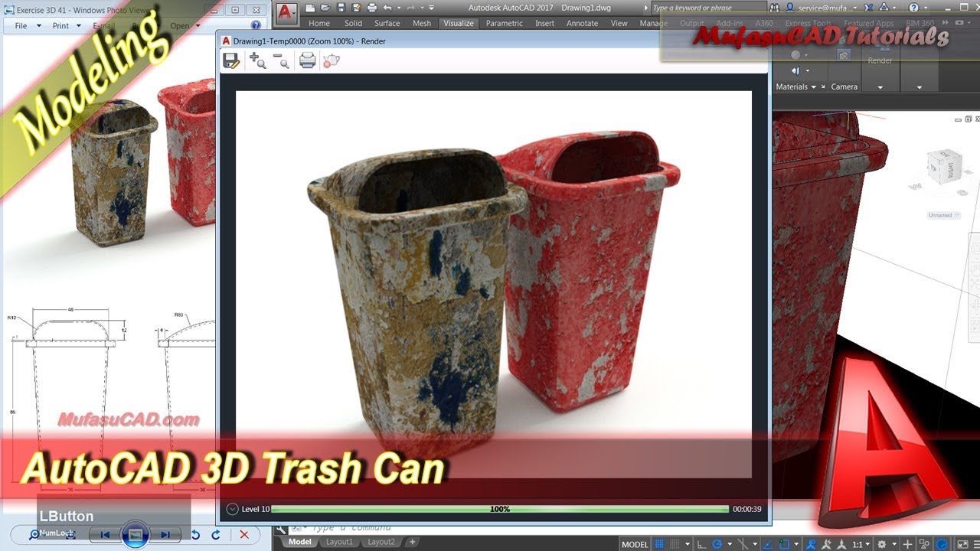This screenshot has height=551, width=980.
Task: Toggle polar tracking in status bar
Action: tap(717, 544)
